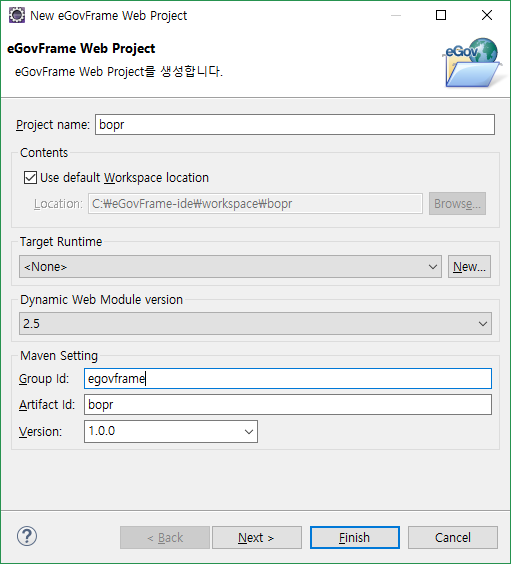Close the New eGovFrame Web Project dialog

(x=487, y=15)
